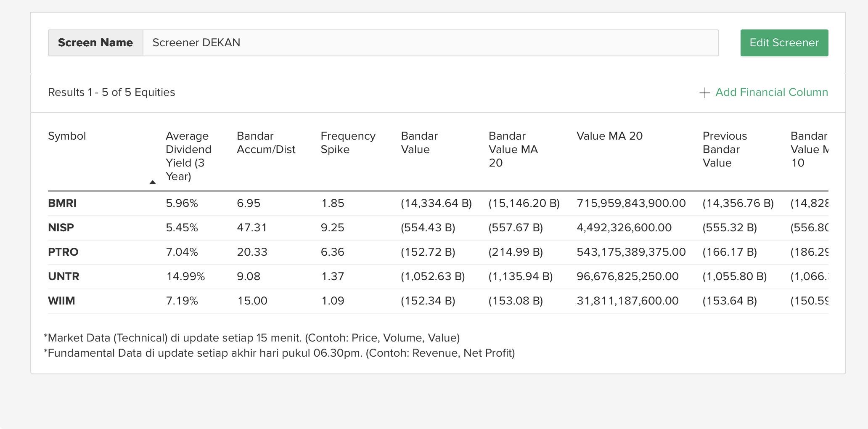Screen dimensions: 868x429
Task: Click the Screen Name input field
Action: point(430,43)
